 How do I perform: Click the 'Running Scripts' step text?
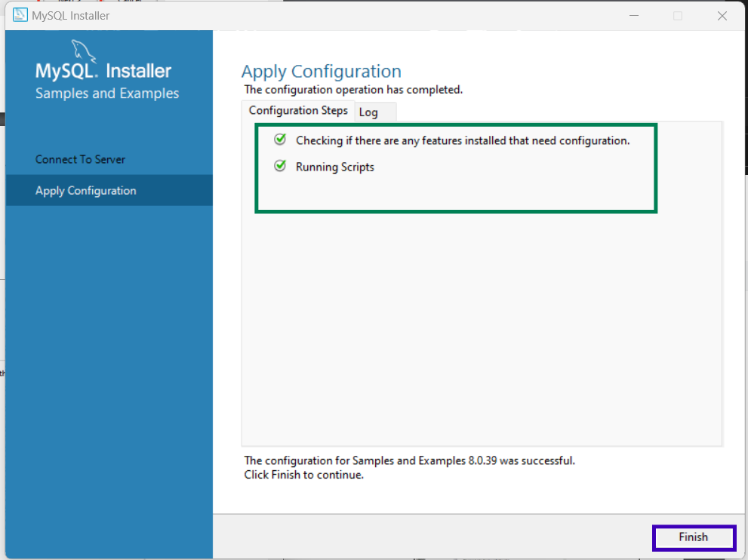335,167
